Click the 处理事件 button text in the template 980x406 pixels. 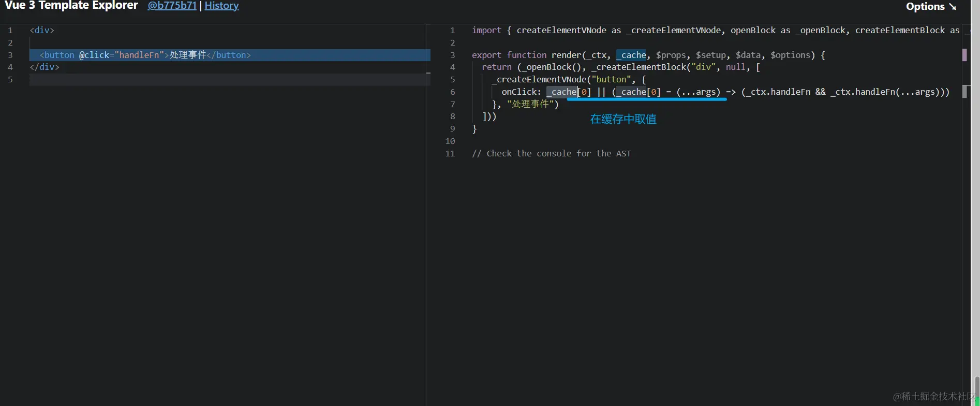(x=188, y=55)
